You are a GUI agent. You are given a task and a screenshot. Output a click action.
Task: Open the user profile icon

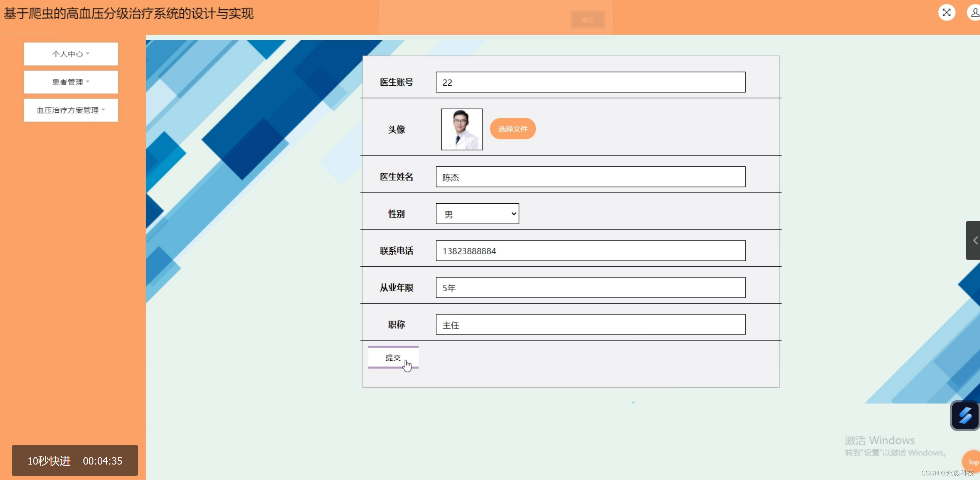pos(974,13)
